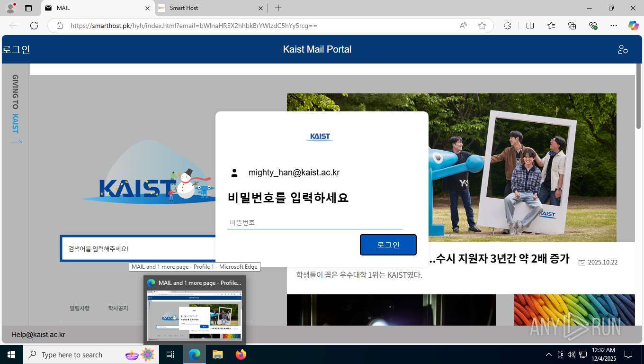
Task: Close the MAIL tab
Action: coord(147,8)
